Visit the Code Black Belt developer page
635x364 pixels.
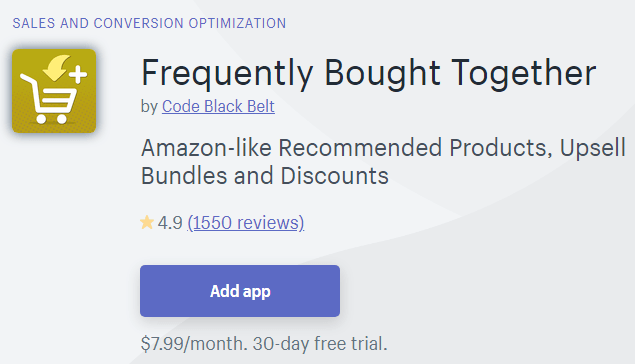click(218, 106)
